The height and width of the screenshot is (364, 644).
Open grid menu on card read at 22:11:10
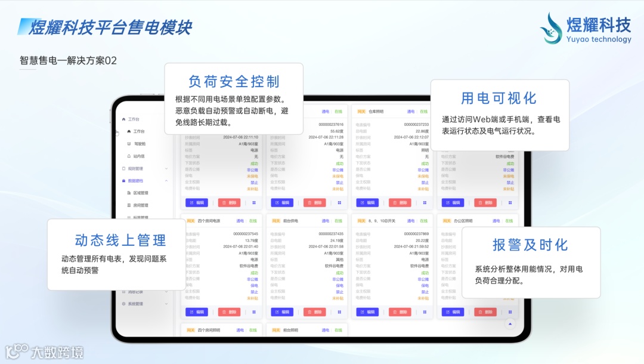click(x=254, y=202)
